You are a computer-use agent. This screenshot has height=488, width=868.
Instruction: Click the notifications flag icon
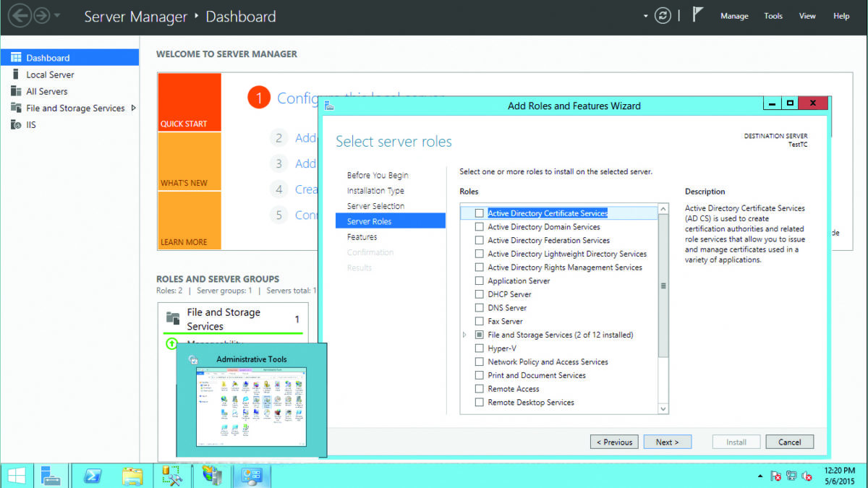(696, 14)
